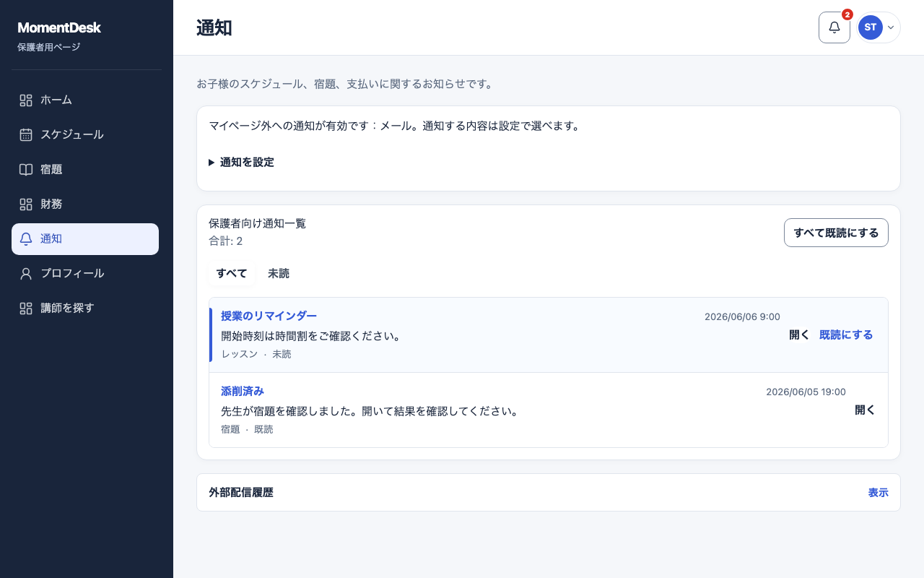This screenshot has width=924, height=578.
Task: Open the notification bell in the header
Action: [x=834, y=27]
